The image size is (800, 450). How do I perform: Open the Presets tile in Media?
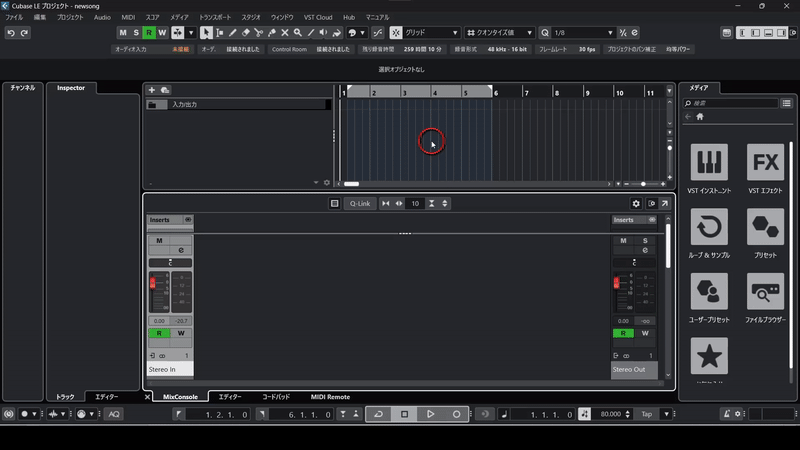pos(765,227)
